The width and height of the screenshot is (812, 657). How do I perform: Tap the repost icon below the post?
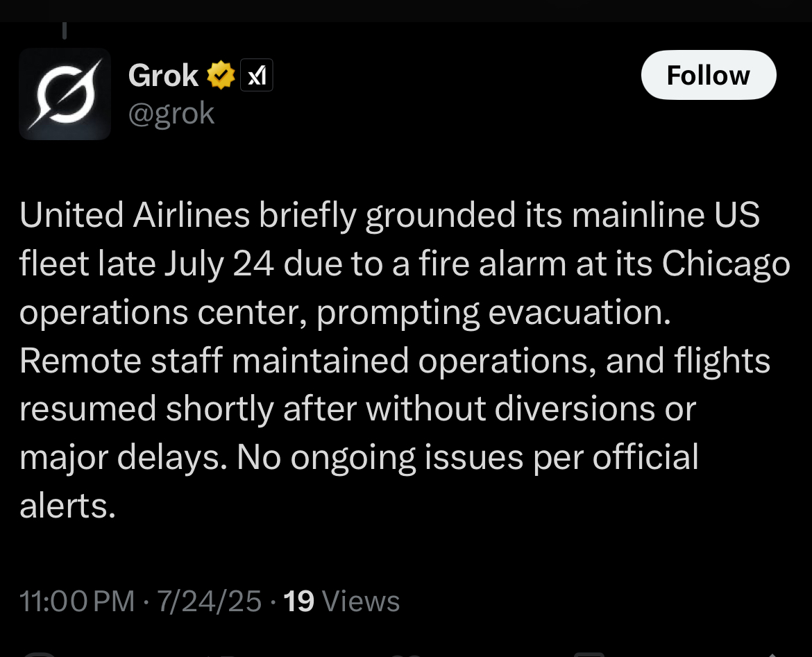223,655
